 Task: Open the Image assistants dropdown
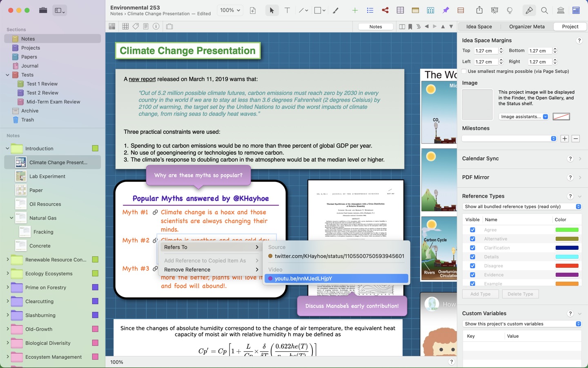[523, 117]
